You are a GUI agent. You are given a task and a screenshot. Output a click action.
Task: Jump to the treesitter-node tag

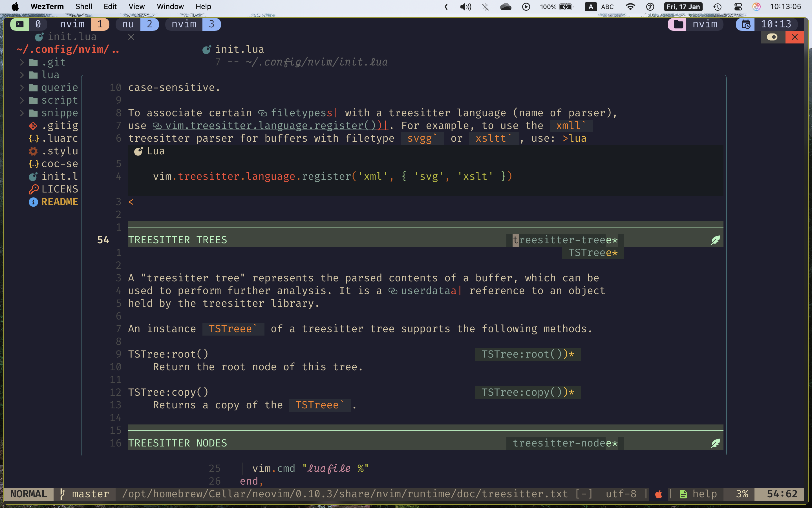coord(565,443)
